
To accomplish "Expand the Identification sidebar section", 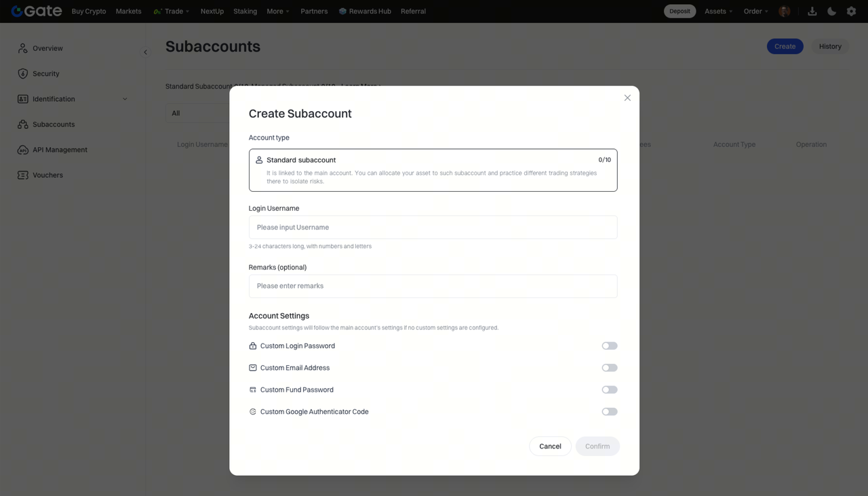I will 125,99.
